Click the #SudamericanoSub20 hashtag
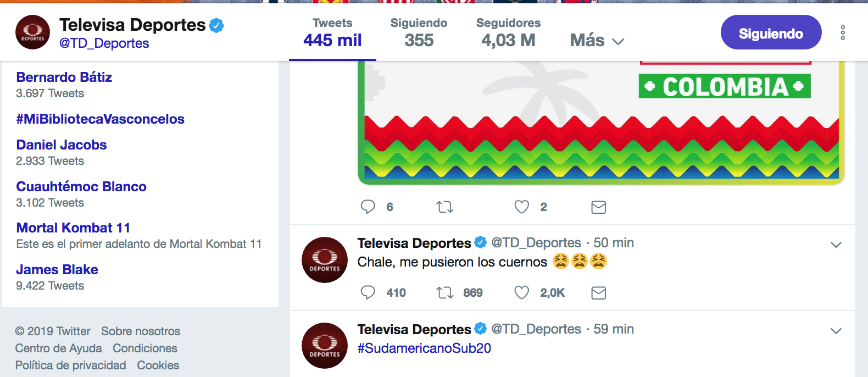 coord(424,348)
